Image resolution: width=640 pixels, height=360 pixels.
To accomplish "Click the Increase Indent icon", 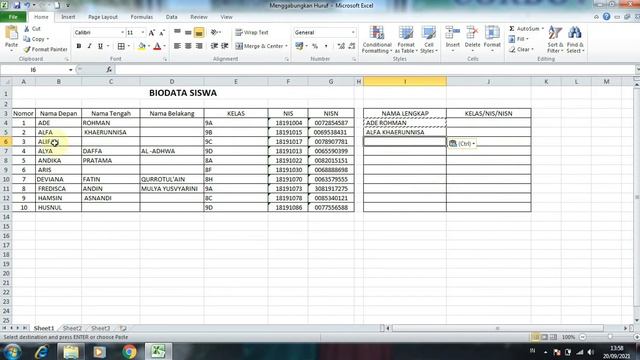I will (224, 46).
